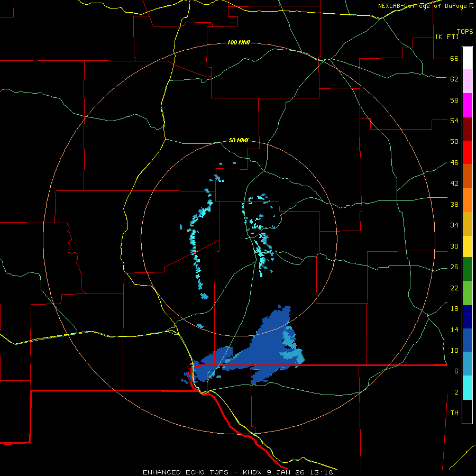
Task: Click the "50 NMI" range ring label
Action: [x=239, y=140]
